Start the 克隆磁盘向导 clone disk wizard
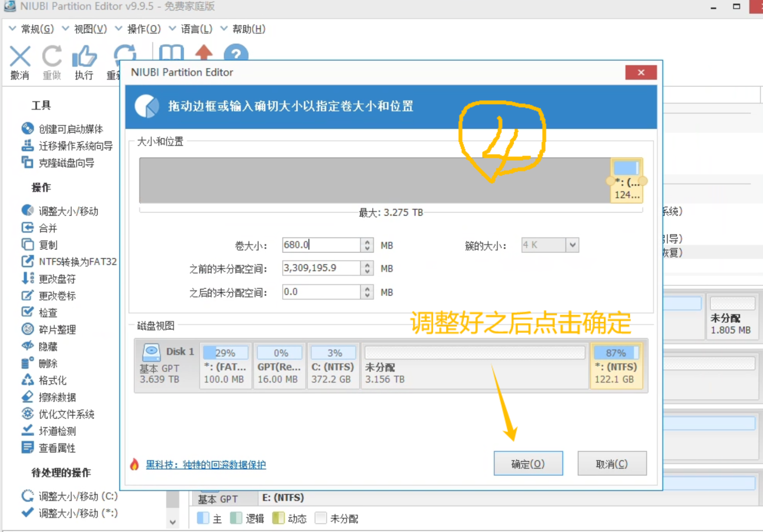 [58, 163]
